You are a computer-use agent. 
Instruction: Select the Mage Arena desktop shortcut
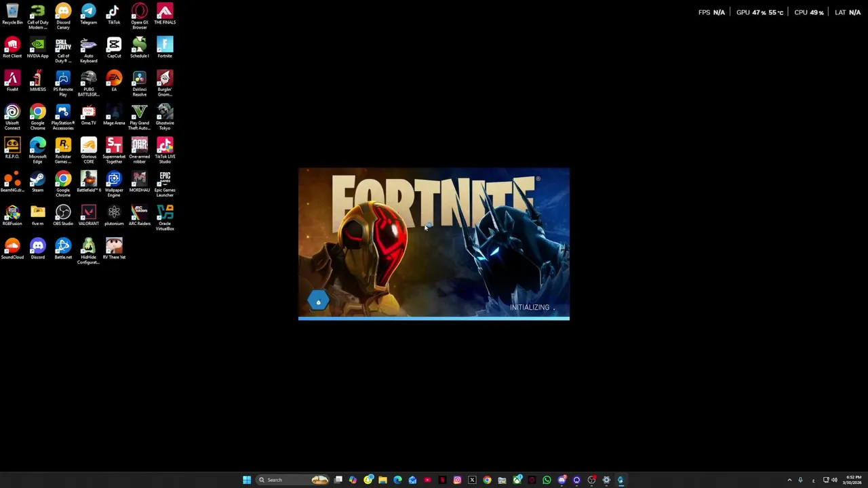click(x=114, y=115)
